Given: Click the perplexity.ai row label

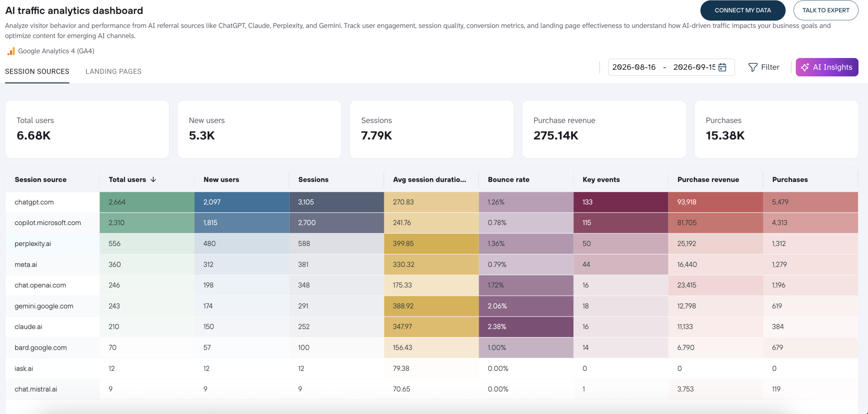Looking at the screenshot, I should pyautogui.click(x=33, y=244).
